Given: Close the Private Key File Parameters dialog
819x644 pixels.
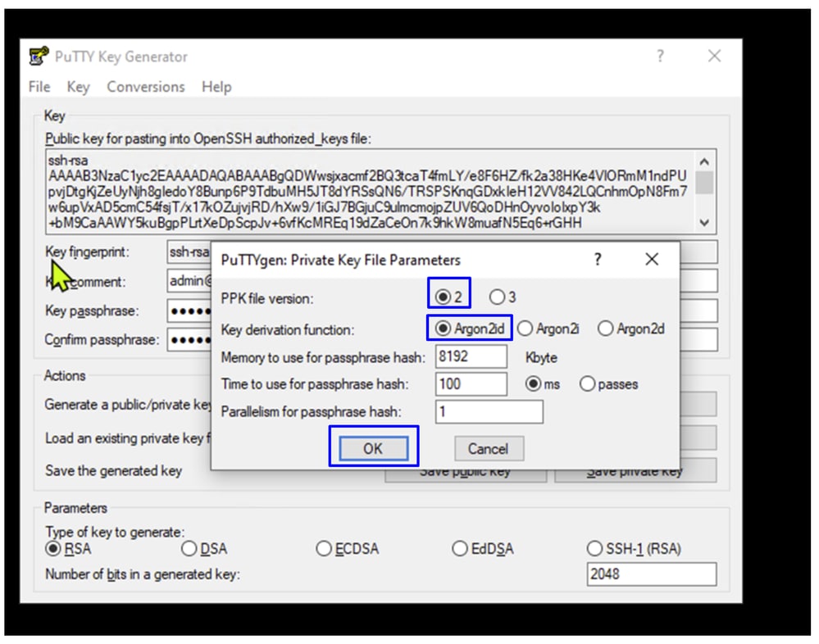Looking at the screenshot, I should [651, 259].
